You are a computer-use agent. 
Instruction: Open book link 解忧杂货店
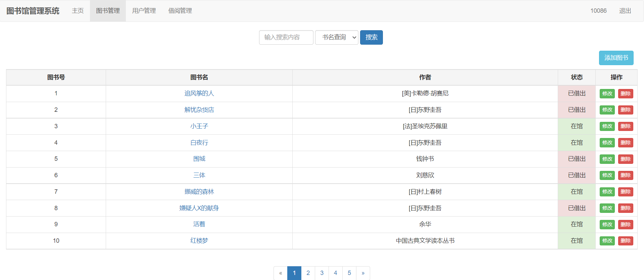[199, 110]
